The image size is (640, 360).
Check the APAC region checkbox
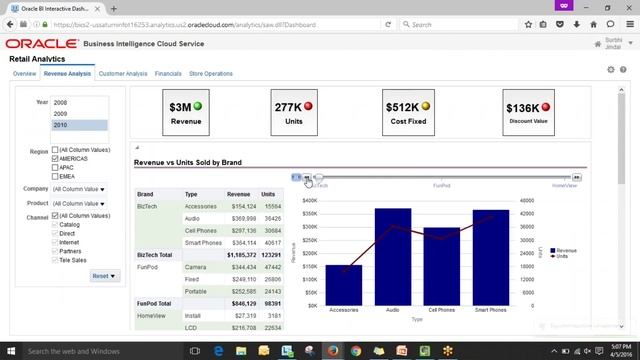(x=55, y=167)
